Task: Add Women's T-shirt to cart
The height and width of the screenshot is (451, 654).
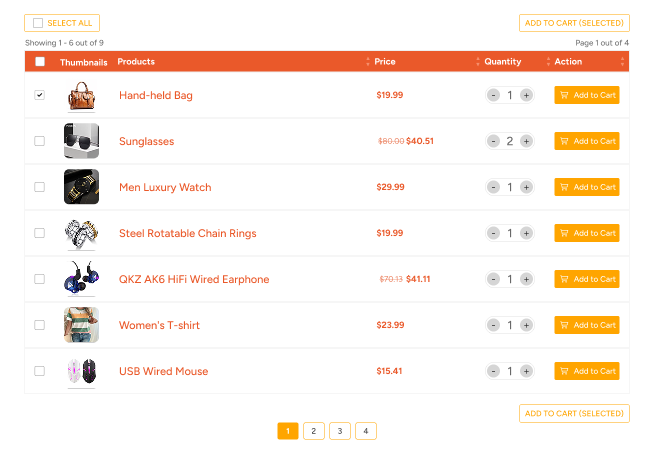Action: 587,325
